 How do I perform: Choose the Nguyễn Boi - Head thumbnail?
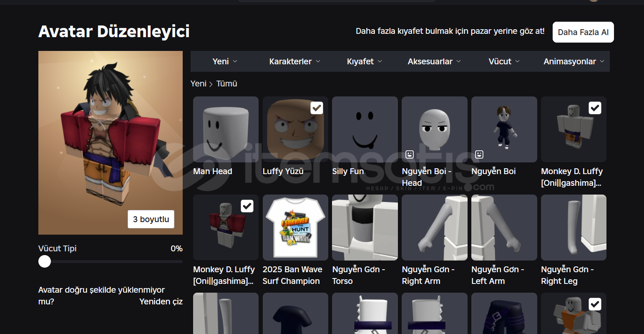coord(435,129)
